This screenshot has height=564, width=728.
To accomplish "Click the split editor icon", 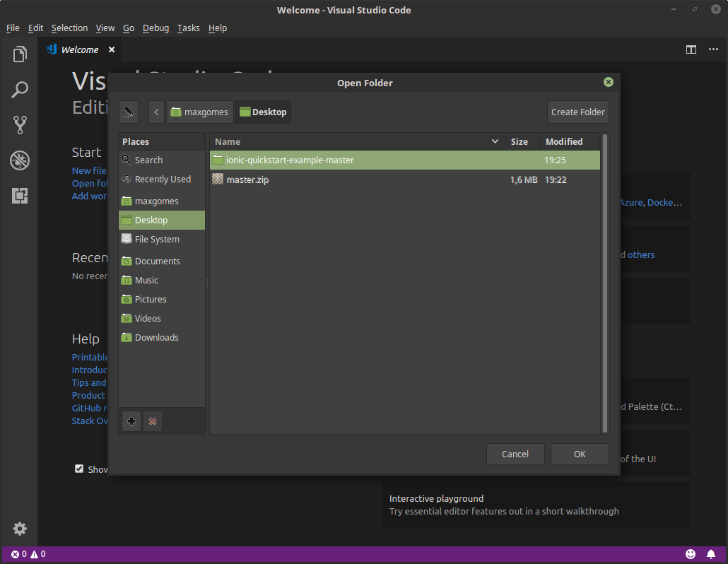I will pos(691,49).
